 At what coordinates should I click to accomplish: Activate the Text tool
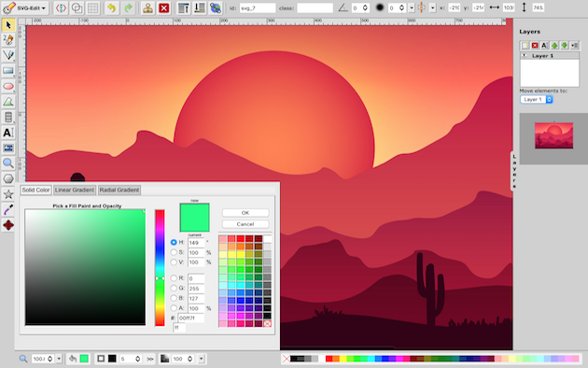[x=8, y=133]
